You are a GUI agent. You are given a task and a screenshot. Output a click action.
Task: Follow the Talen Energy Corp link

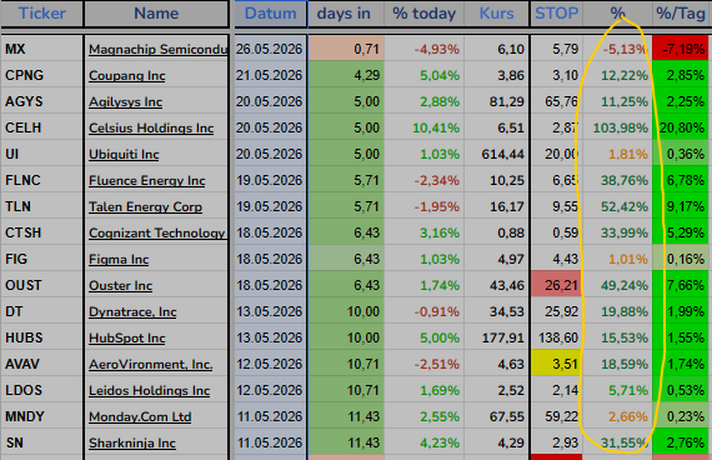[145, 207]
